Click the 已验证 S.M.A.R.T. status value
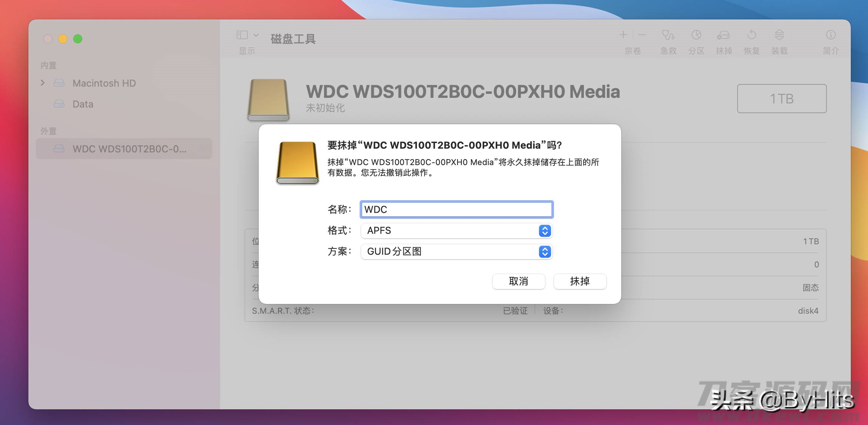Viewport: 868px width, 425px height. coord(515,311)
